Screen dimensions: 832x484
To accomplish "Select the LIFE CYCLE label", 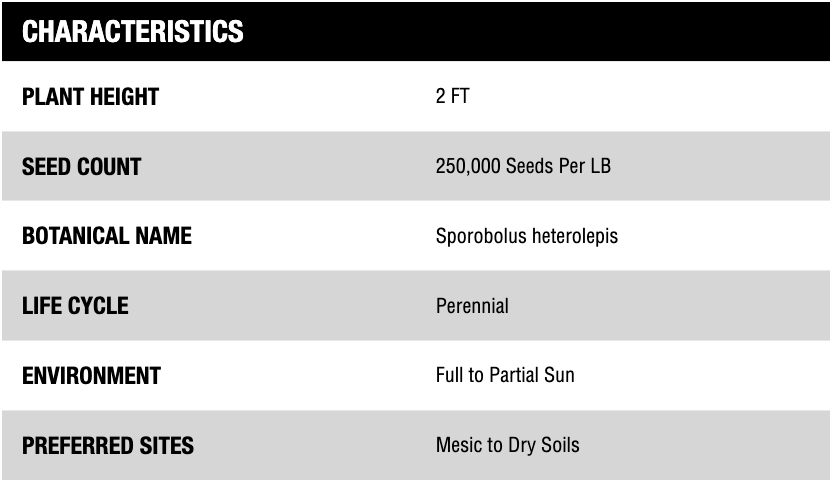I will [x=75, y=306].
